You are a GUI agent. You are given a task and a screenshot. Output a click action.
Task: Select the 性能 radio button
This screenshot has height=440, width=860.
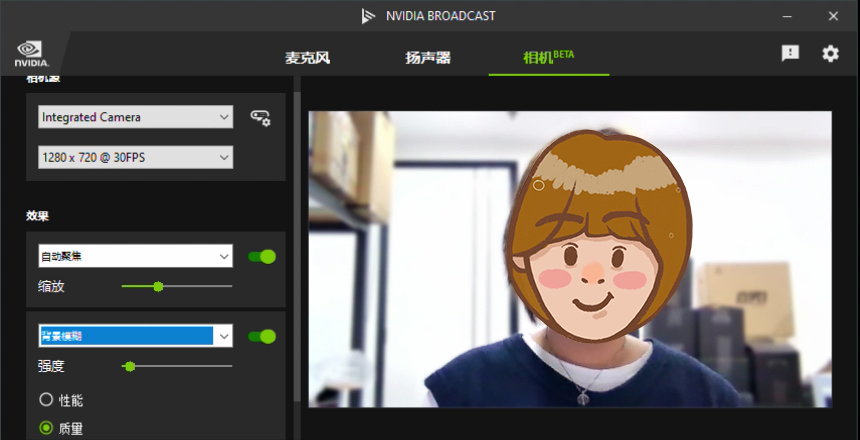coord(46,399)
